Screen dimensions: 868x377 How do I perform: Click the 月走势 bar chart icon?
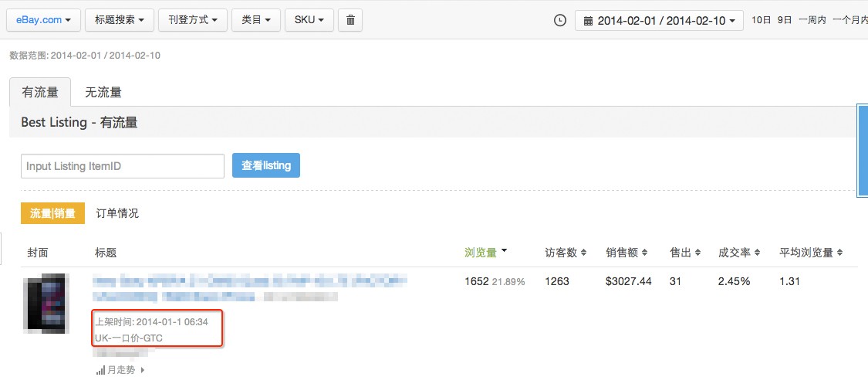coord(100,371)
